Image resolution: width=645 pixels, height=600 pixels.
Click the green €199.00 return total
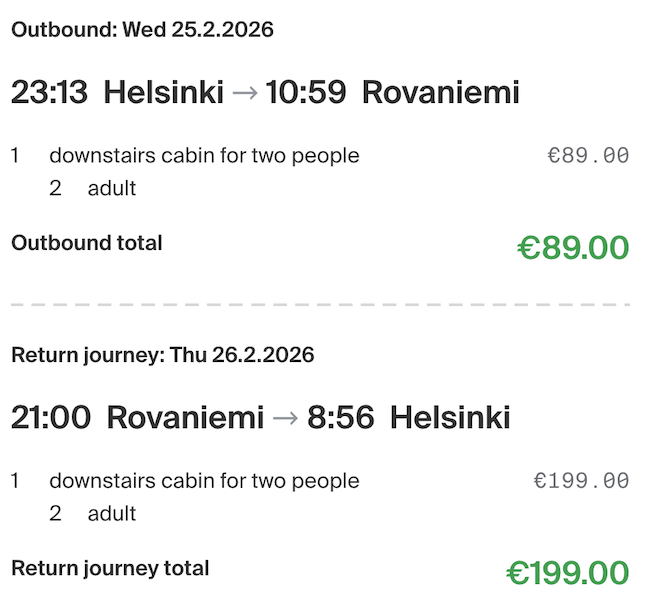[567, 573]
